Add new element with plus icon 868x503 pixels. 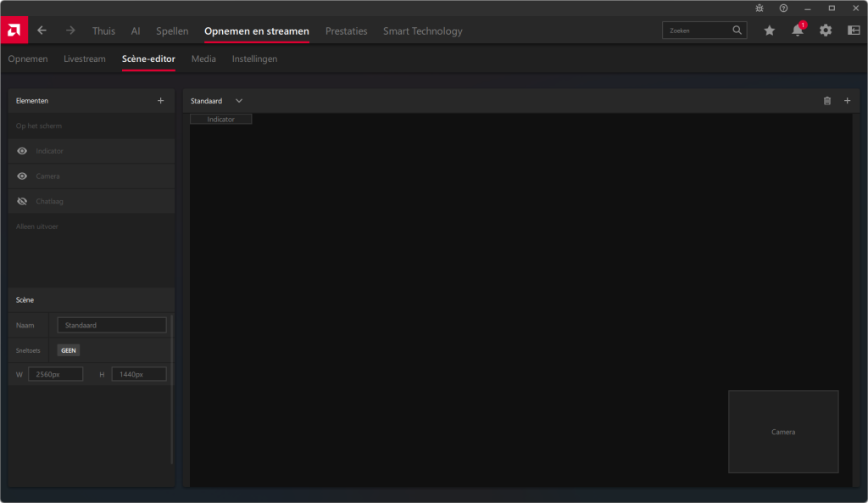click(161, 100)
